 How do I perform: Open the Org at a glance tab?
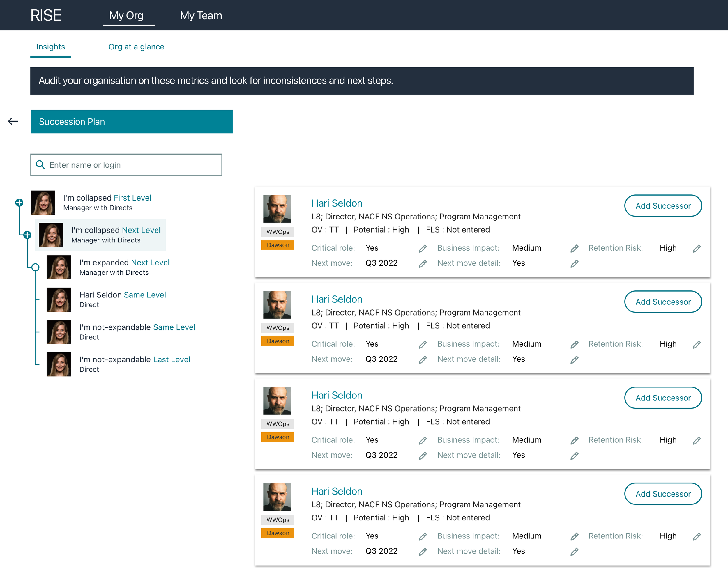(136, 47)
